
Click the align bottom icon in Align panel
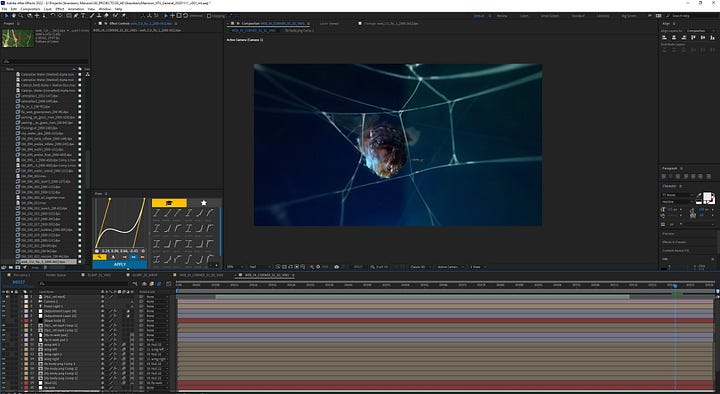713,37
